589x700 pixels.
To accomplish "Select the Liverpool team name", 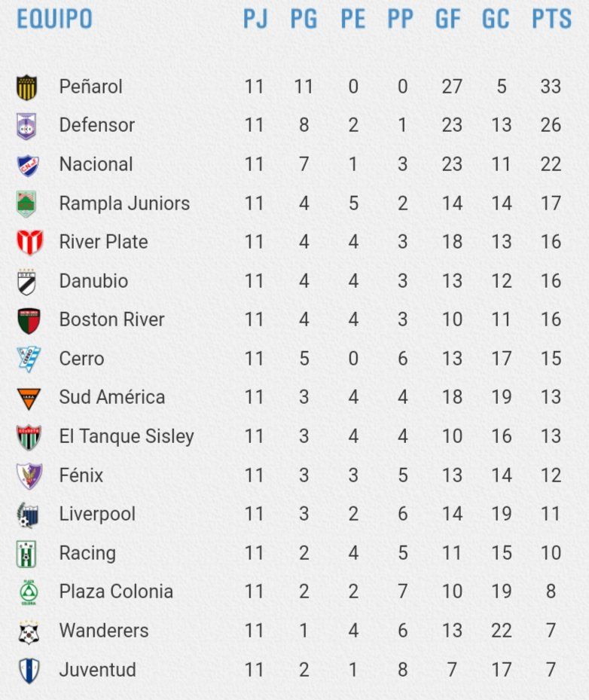I will pos(97,514).
